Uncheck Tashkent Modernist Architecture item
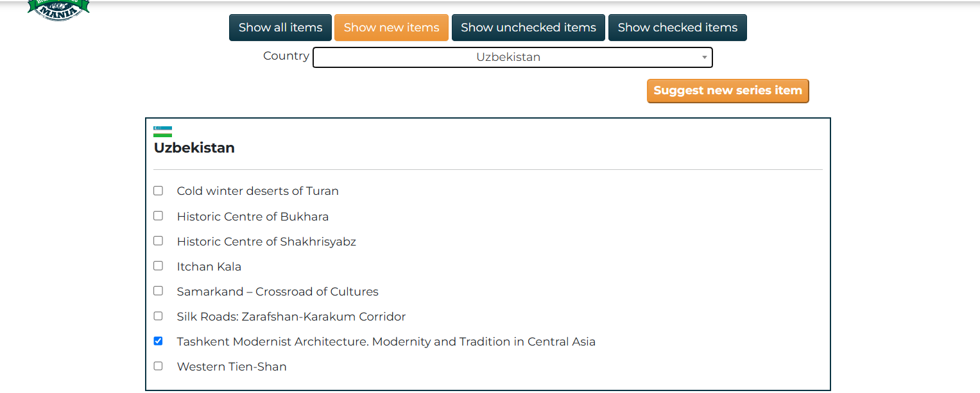This screenshot has height=393, width=980. coord(158,341)
